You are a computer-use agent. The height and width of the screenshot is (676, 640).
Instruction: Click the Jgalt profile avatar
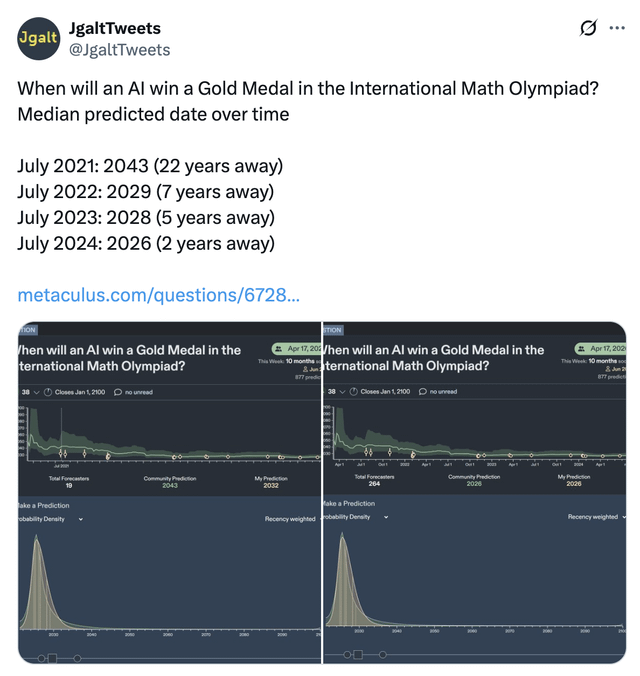coord(38,39)
